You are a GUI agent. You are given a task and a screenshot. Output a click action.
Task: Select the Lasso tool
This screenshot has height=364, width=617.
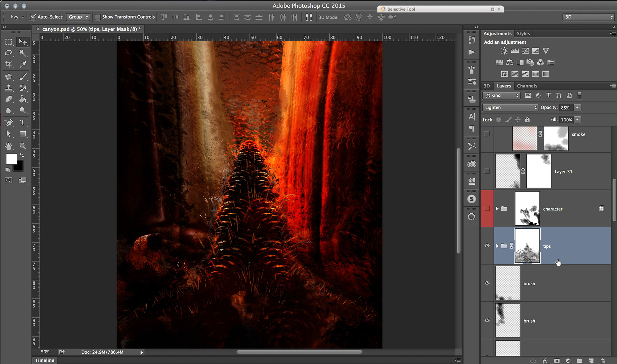[x=9, y=53]
